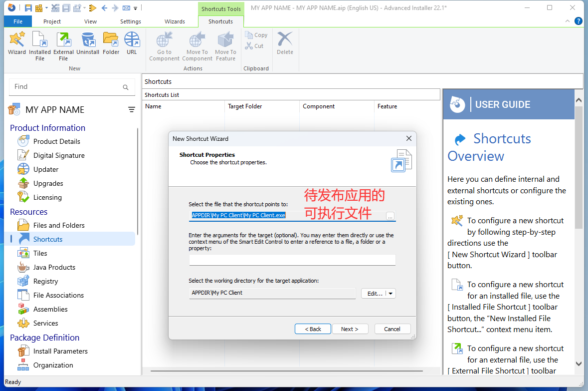Click the Run yellow play icon
This screenshot has height=391, width=588.
(93, 8)
